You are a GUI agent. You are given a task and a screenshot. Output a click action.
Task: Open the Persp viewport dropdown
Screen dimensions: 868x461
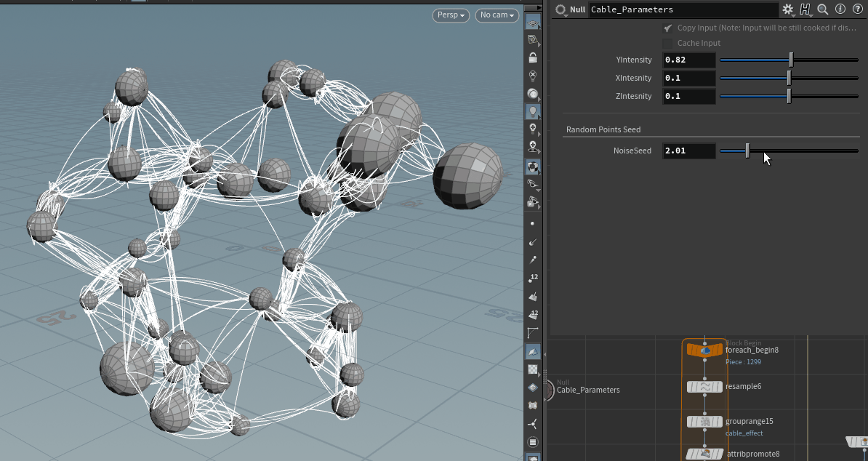tap(451, 15)
